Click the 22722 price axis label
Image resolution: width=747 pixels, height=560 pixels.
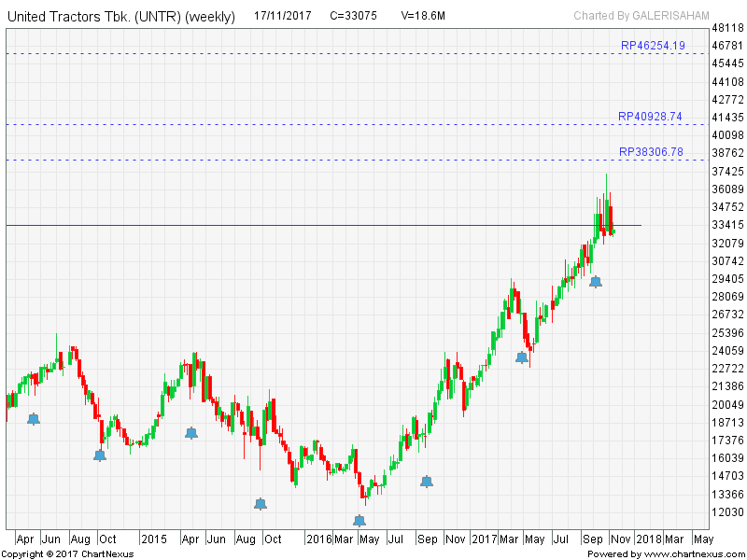point(727,369)
